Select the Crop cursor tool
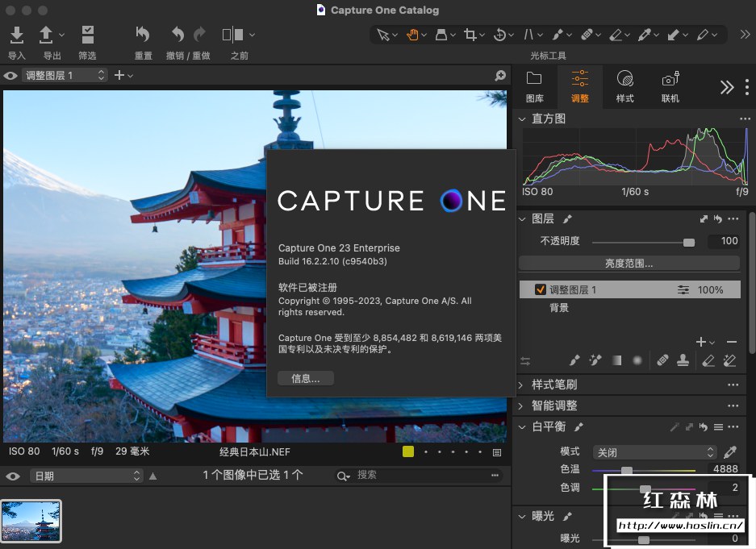The image size is (756, 549). (470, 35)
